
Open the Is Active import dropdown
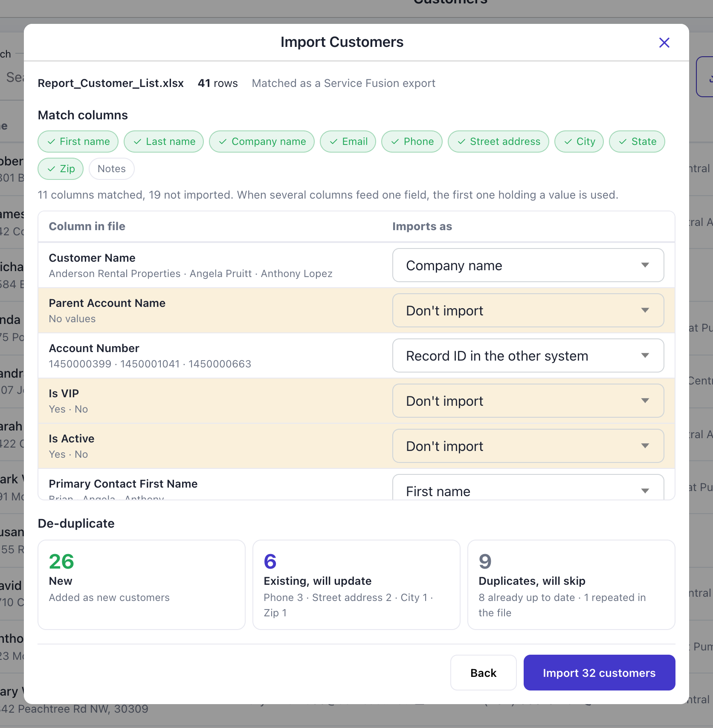click(528, 446)
